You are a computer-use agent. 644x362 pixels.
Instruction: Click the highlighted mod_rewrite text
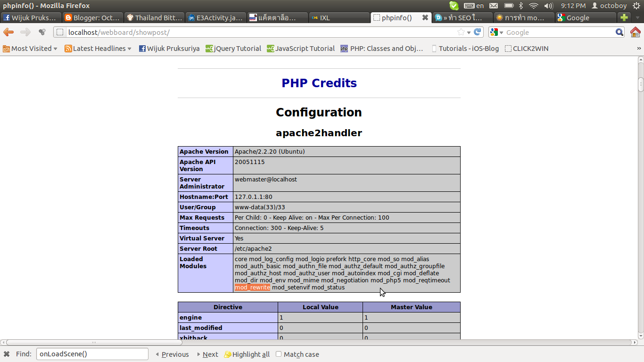click(252, 287)
